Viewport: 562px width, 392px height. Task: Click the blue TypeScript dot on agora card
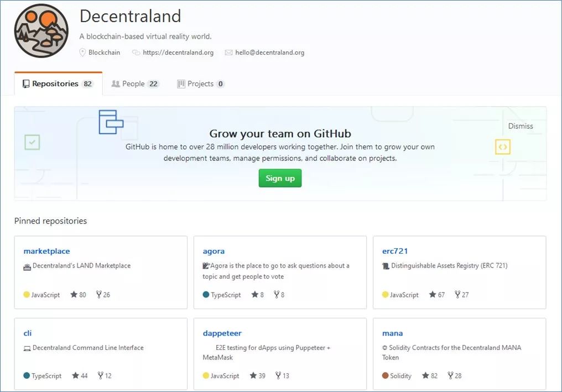[206, 295]
